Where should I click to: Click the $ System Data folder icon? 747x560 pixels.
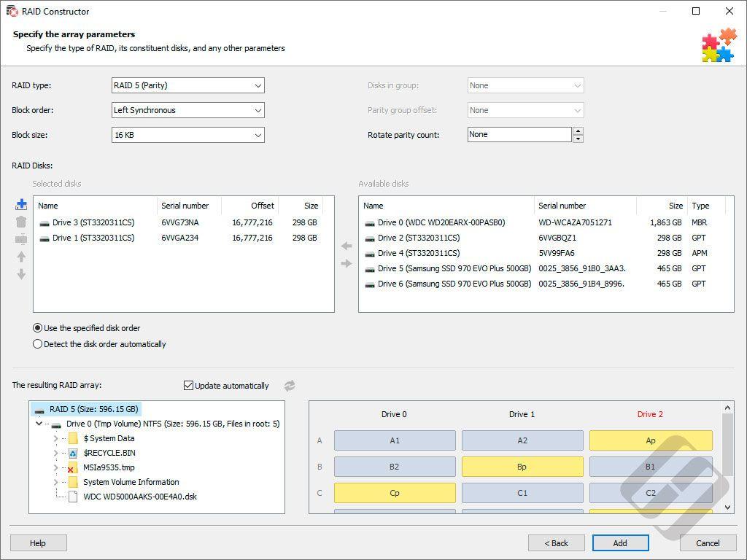[x=73, y=438]
